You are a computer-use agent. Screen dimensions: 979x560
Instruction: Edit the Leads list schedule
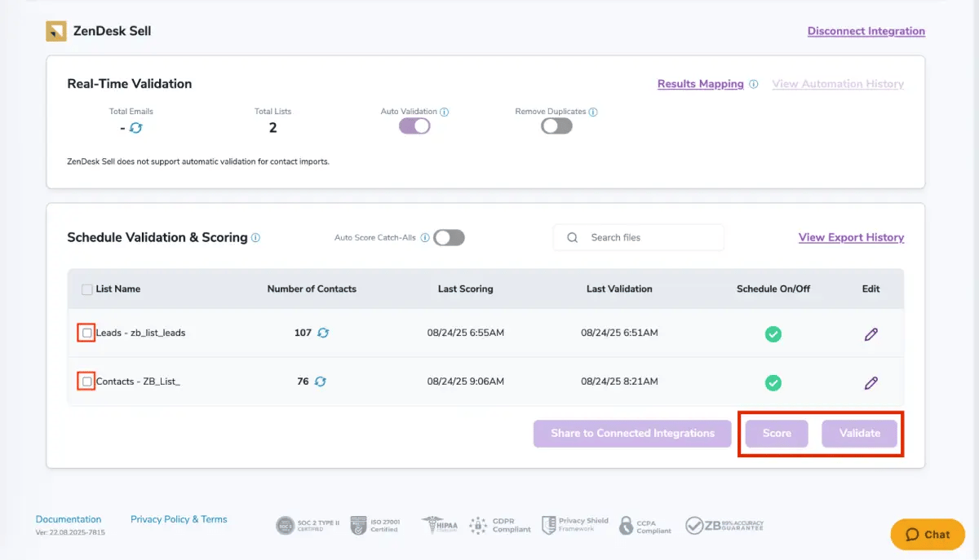(x=870, y=333)
